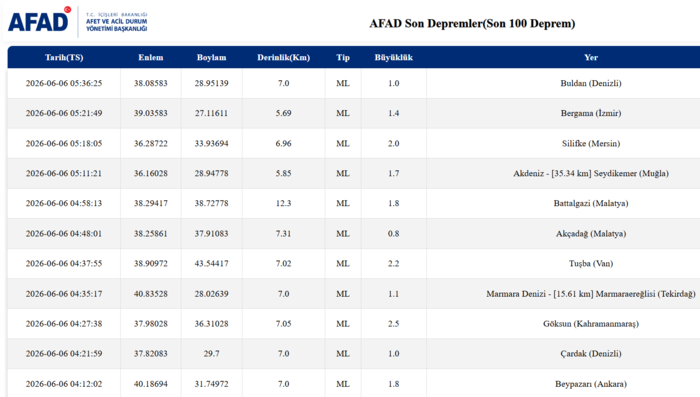Screen dimensions: 700x397
Task: Select latitude value 36.16028
Action: click(x=150, y=173)
